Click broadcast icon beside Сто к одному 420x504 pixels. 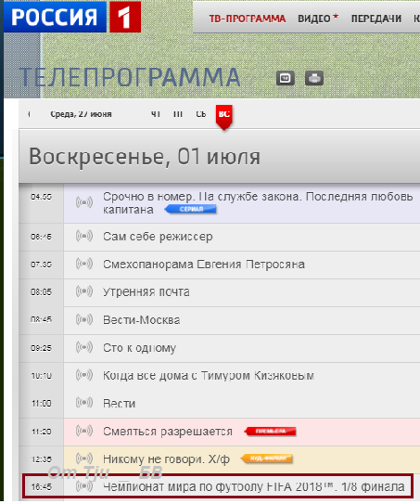(84, 348)
